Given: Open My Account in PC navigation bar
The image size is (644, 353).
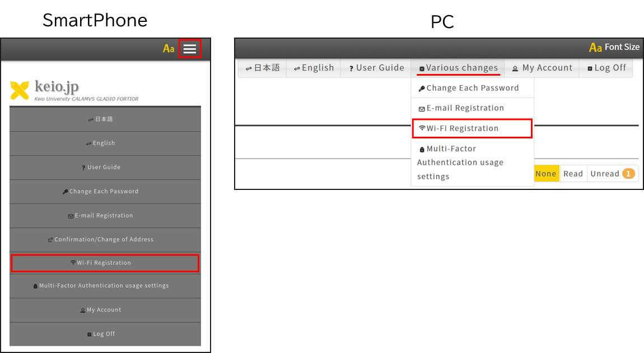Looking at the screenshot, I should pyautogui.click(x=542, y=68).
